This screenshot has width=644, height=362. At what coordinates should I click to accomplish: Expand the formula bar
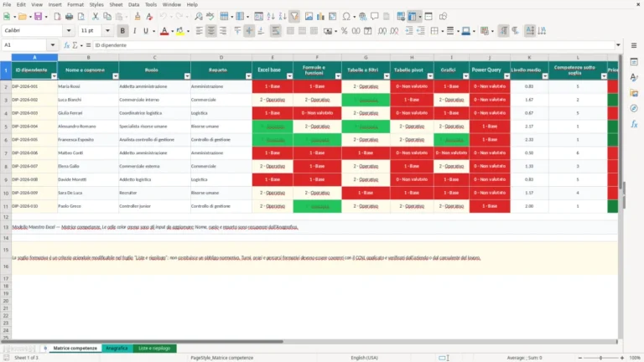click(x=618, y=45)
